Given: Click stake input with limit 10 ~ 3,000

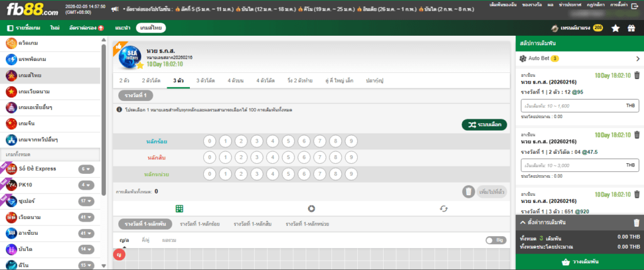Looking at the screenshot, I should pos(580,165).
